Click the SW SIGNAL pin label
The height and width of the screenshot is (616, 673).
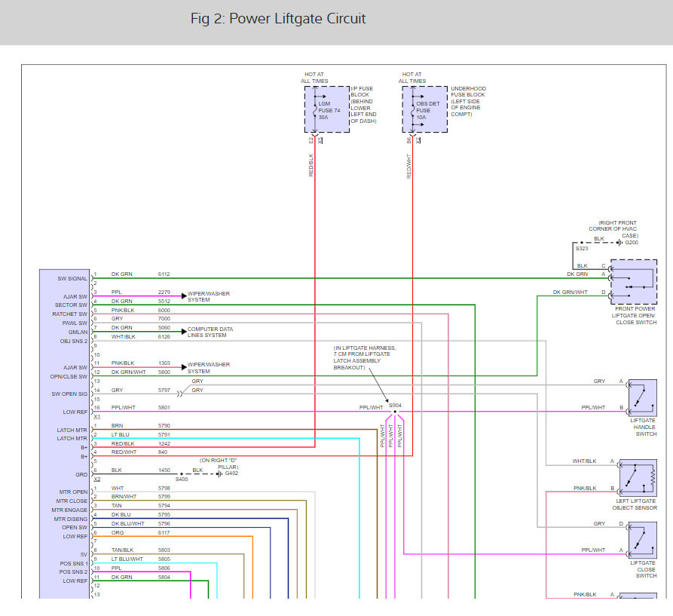point(72,279)
